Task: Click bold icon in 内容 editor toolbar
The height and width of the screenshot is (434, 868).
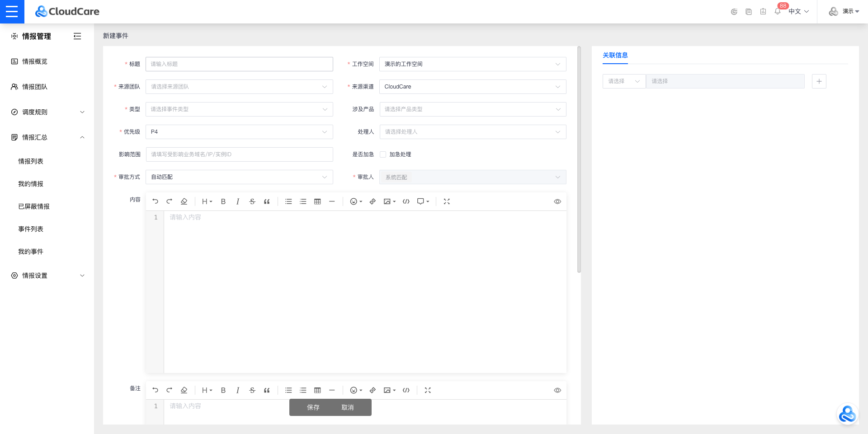Action: coord(223,201)
